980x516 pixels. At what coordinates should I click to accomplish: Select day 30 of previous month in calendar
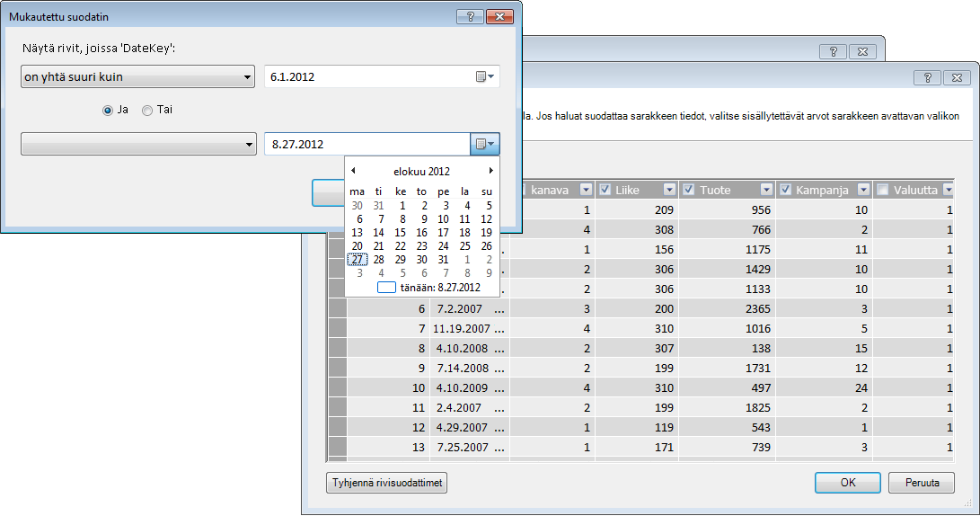pos(357,205)
